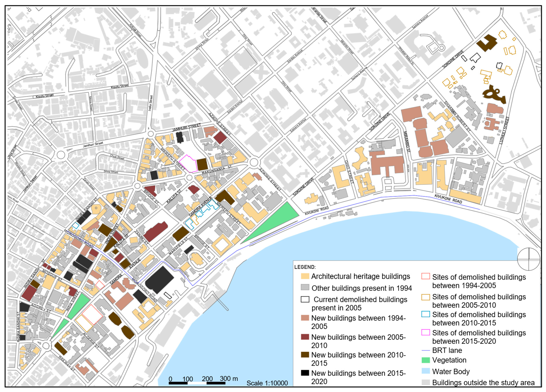This screenshot has width=546, height=392.
Task: Click the BRT lane line symbol in legend
Action: (x=426, y=350)
